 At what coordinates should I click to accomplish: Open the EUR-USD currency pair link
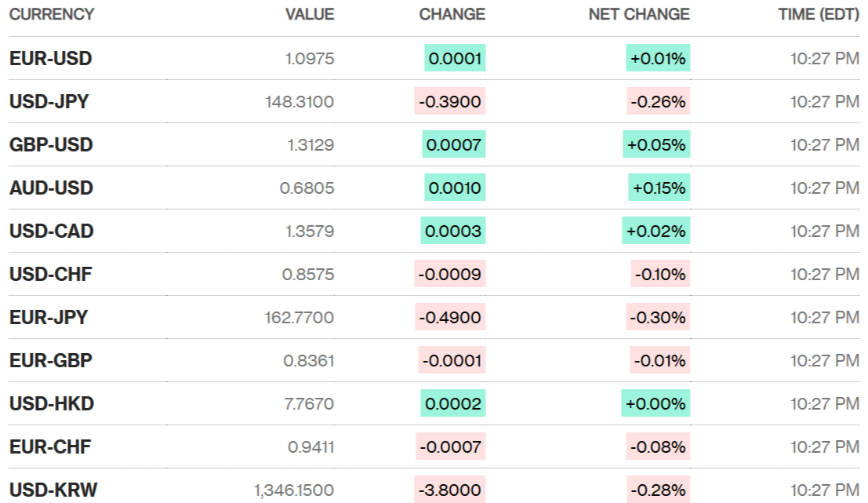click(x=51, y=59)
